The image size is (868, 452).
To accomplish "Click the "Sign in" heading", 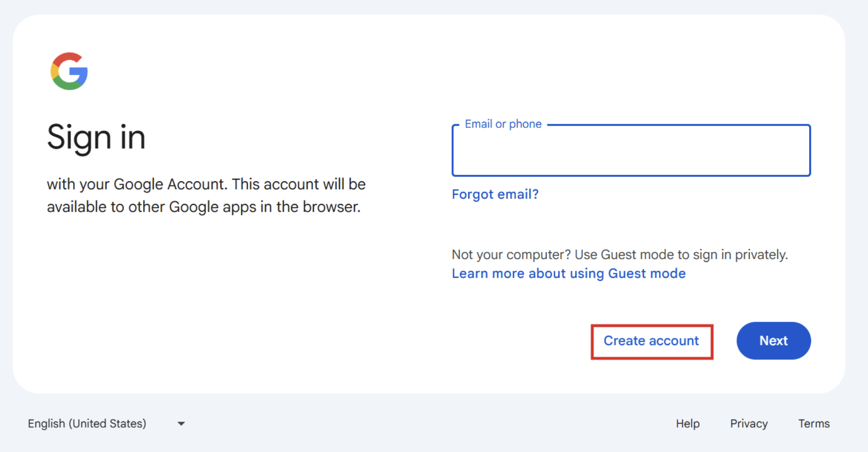I will 96,138.
